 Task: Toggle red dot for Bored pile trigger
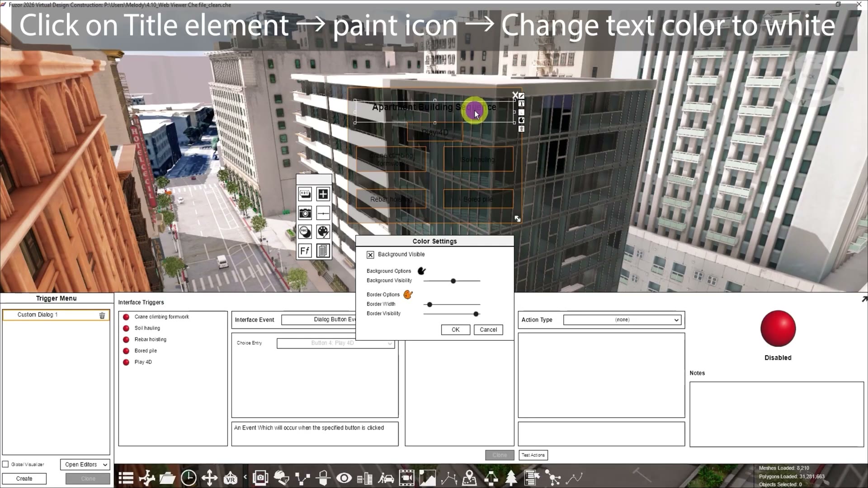tap(126, 351)
